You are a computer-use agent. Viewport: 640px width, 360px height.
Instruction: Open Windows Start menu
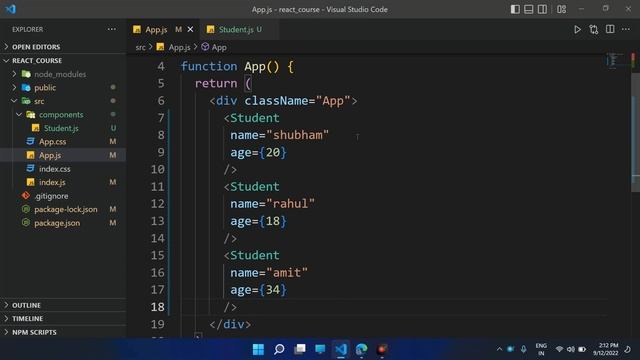pyautogui.click(x=258, y=349)
